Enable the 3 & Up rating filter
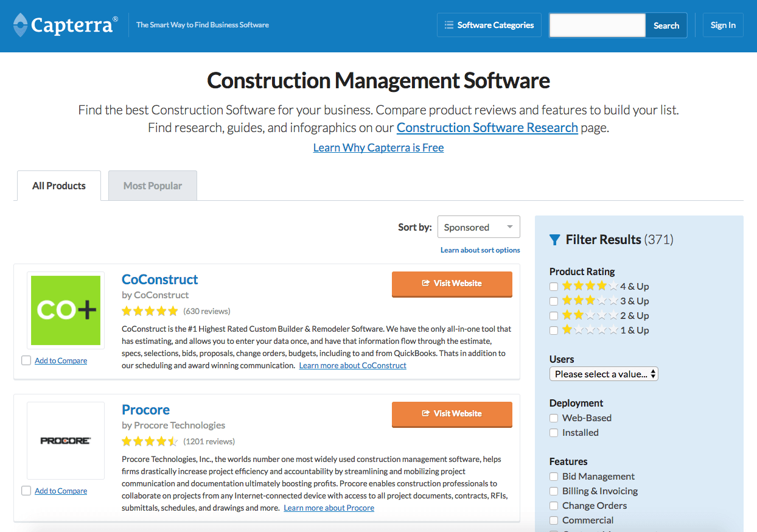The image size is (757, 532). click(x=554, y=301)
